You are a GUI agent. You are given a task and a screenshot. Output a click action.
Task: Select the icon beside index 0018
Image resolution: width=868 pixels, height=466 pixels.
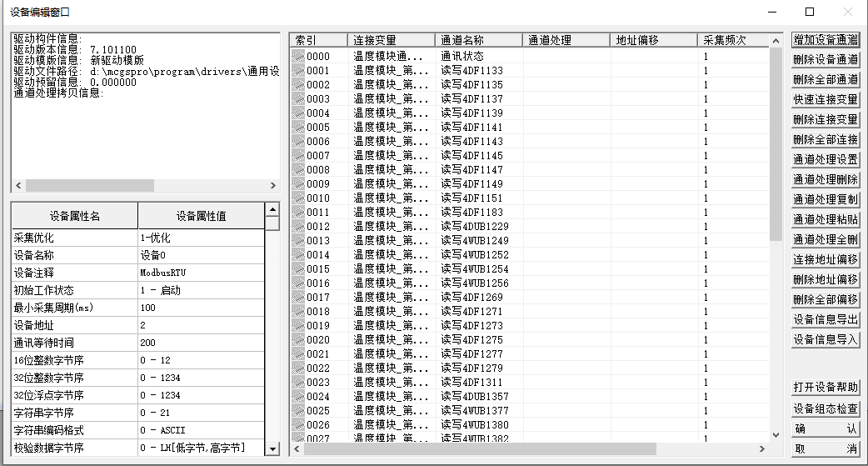tap(298, 312)
